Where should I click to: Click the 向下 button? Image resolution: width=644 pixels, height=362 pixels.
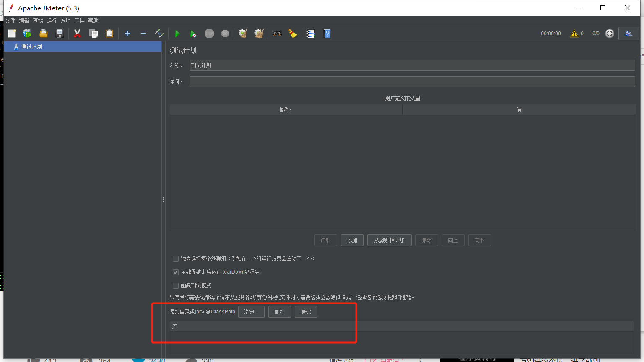479,240
